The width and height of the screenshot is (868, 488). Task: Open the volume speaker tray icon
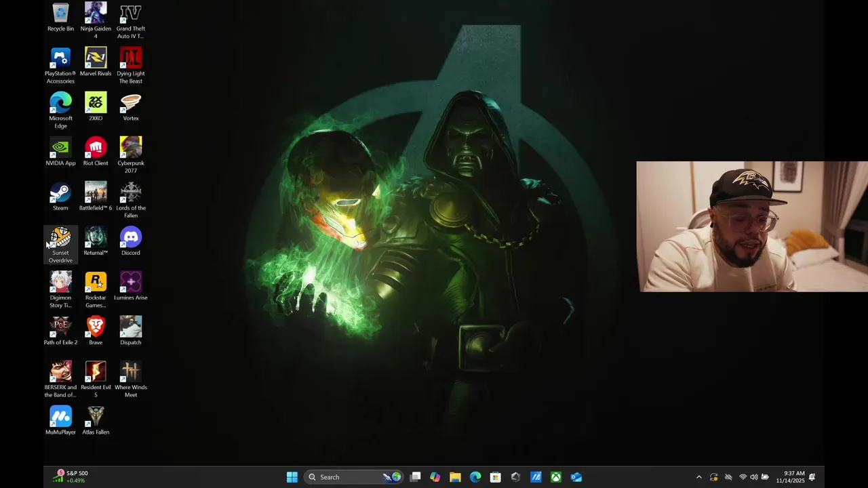754,477
